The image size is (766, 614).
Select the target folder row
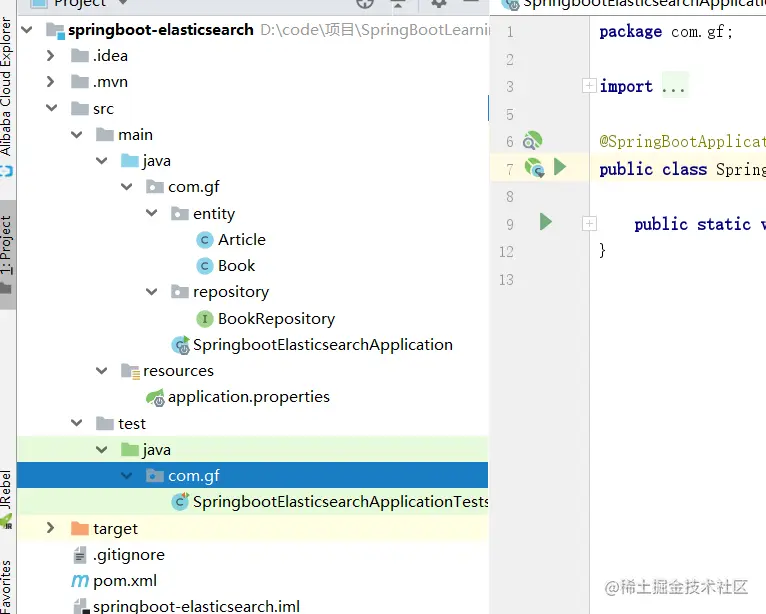[x=253, y=529]
